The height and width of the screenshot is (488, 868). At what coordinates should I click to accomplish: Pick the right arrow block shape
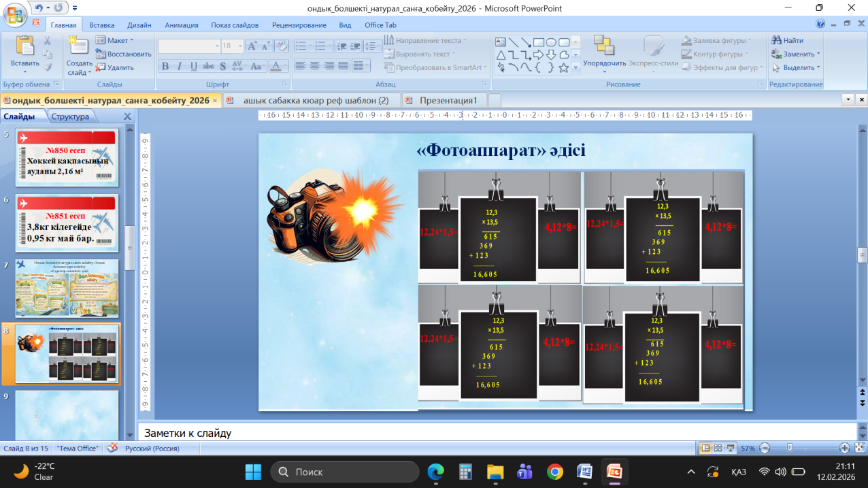[x=539, y=54]
